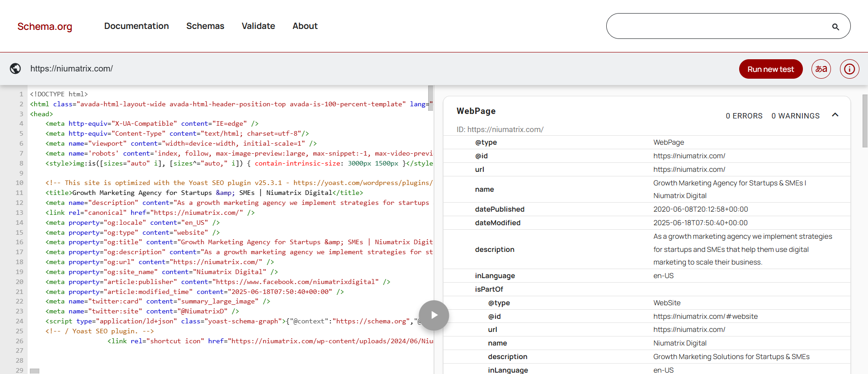Click the top-level @id value https://niumatrix.com/
This screenshot has height=374, width=868.
pyautogui.click(x=689, y=156)
